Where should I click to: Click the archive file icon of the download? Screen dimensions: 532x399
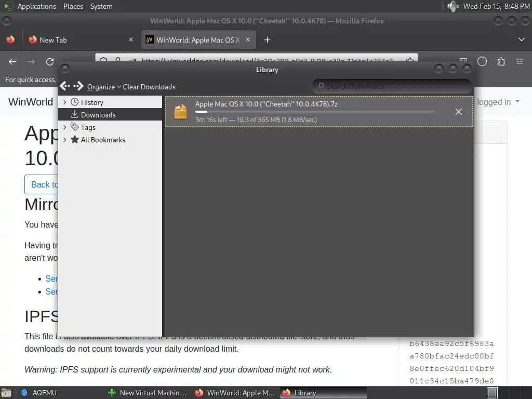[180, 112]
